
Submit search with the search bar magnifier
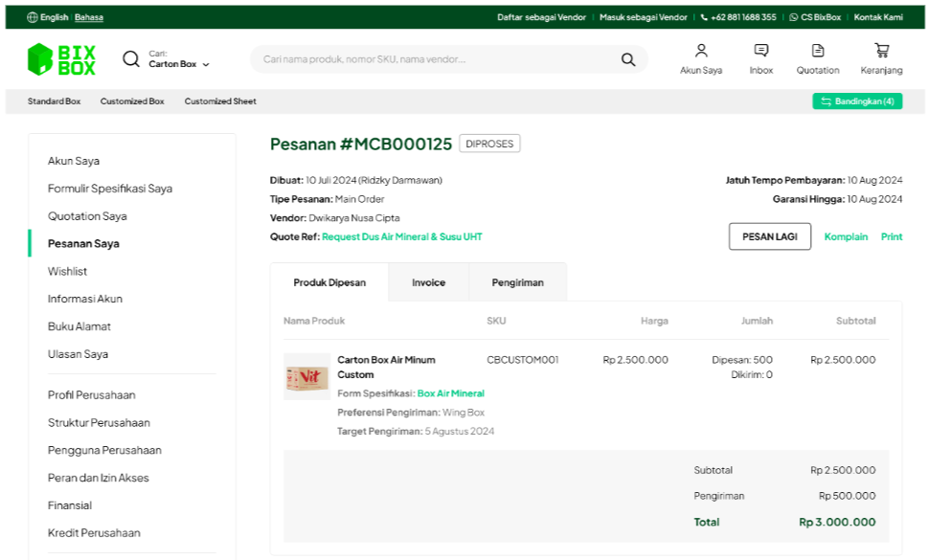[627, 59]
